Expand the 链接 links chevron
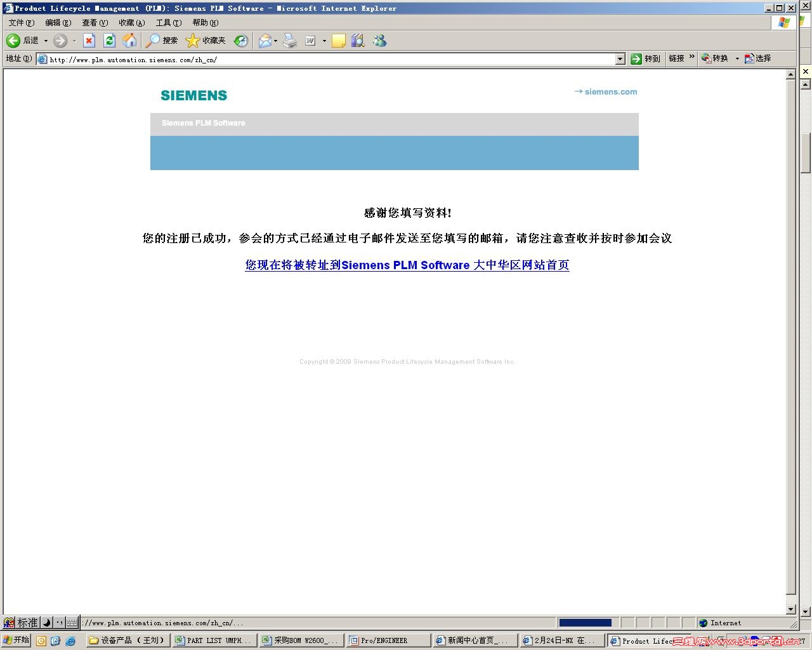Viewport: 812px width, 650px height. 691,57
